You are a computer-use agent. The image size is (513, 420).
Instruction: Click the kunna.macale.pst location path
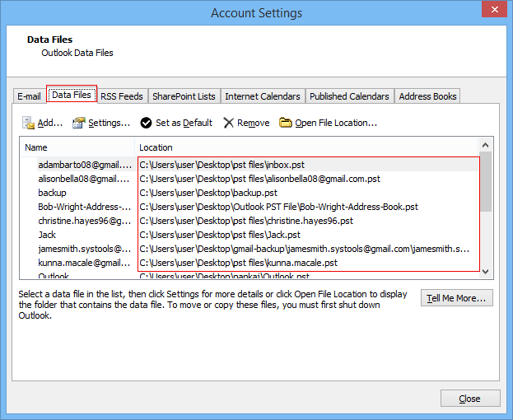click(238, 263)
